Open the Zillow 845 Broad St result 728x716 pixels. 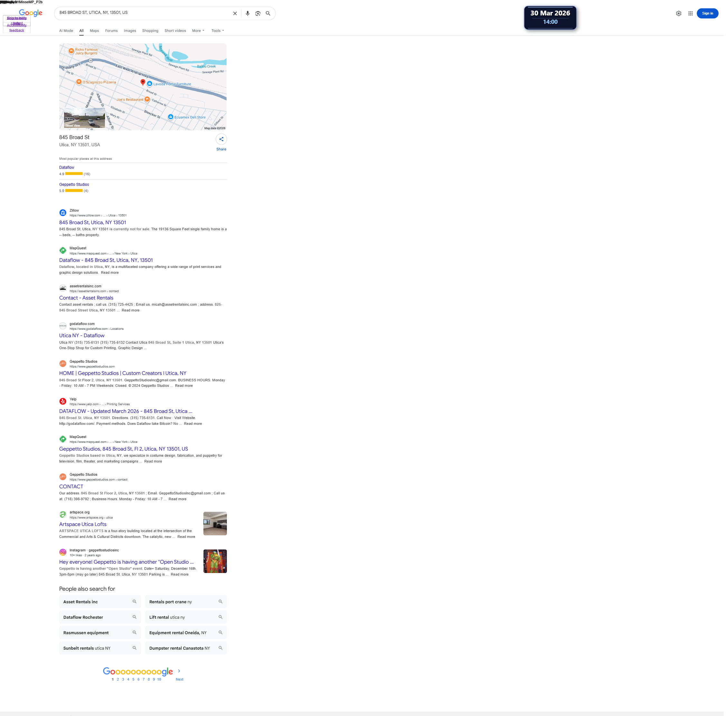92,222
